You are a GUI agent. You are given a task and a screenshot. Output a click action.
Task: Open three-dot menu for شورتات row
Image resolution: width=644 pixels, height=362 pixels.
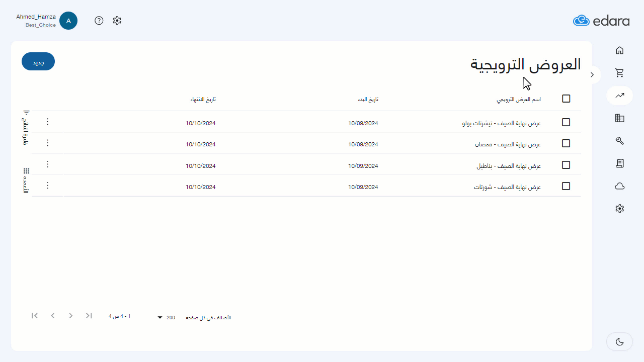(48, 186)
